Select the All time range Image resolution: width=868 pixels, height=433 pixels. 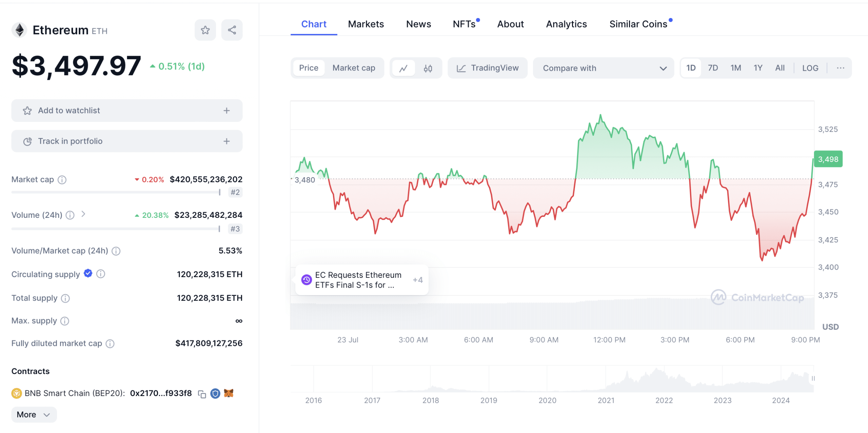780,68
